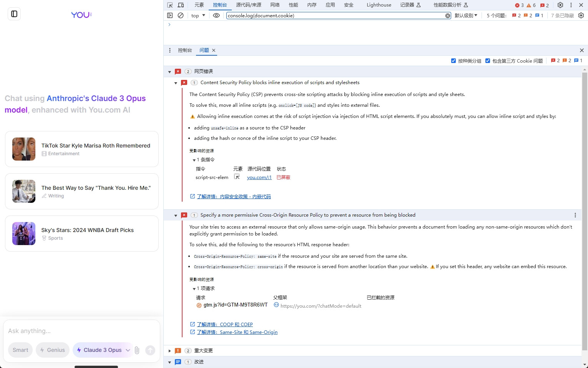Click the live expression eye icon

pyautogui.click(x=216, y=15)
